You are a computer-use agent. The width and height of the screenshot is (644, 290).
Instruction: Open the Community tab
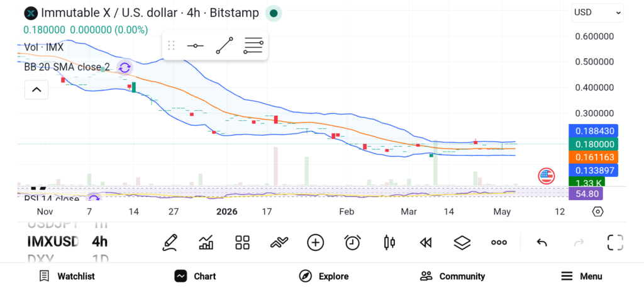pyautogui.click(x=452, y=276)
